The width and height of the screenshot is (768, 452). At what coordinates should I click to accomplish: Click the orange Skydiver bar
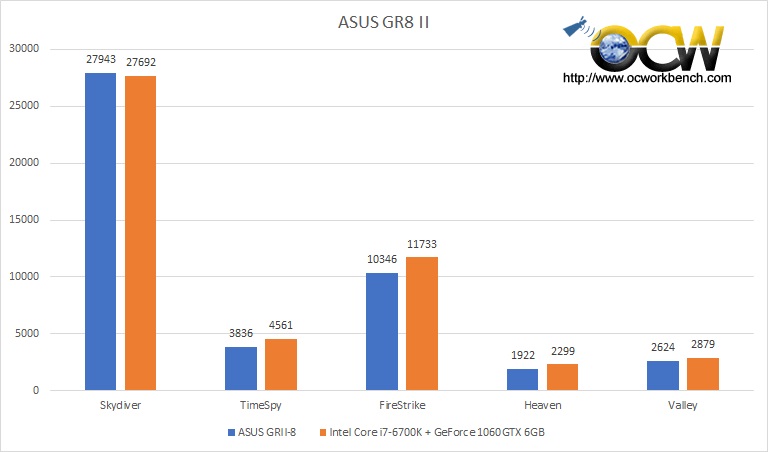[141, 233]
